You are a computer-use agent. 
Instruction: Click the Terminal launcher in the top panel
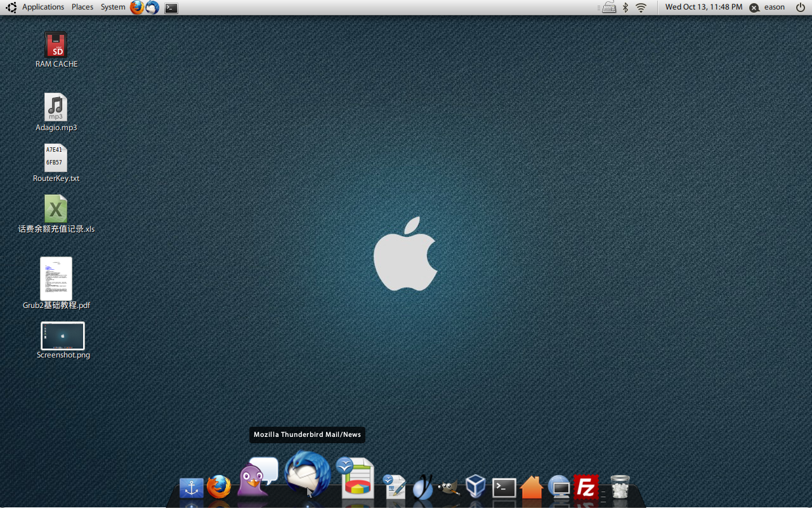pyautogui.click(x=171, y=8)
